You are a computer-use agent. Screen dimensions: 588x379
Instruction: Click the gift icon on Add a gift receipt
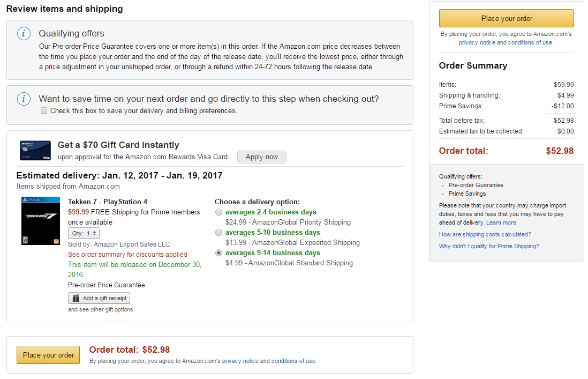click(x=76, y=298)
